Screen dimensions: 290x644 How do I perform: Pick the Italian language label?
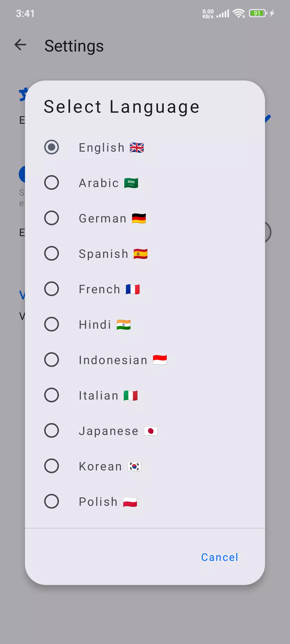(x=99, y=396)
